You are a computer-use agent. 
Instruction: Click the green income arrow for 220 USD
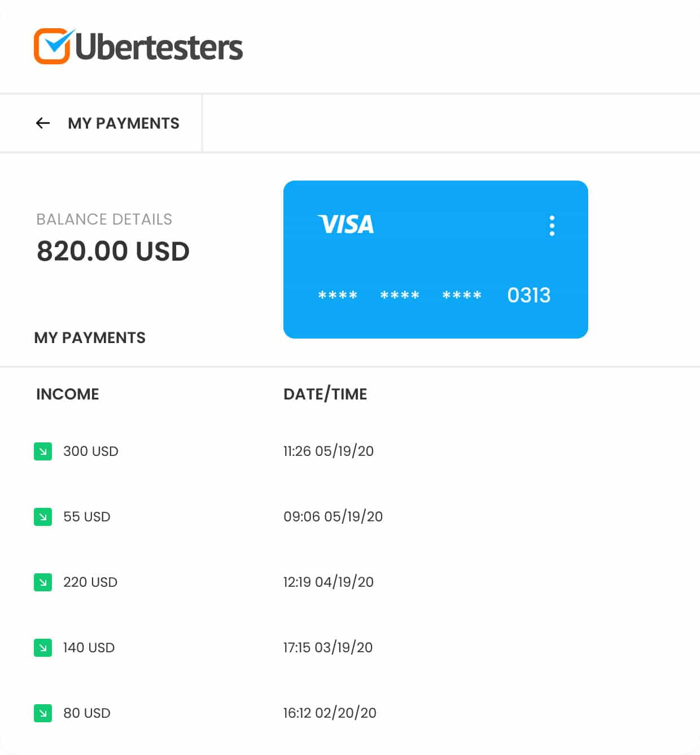(x=42, y=582)
